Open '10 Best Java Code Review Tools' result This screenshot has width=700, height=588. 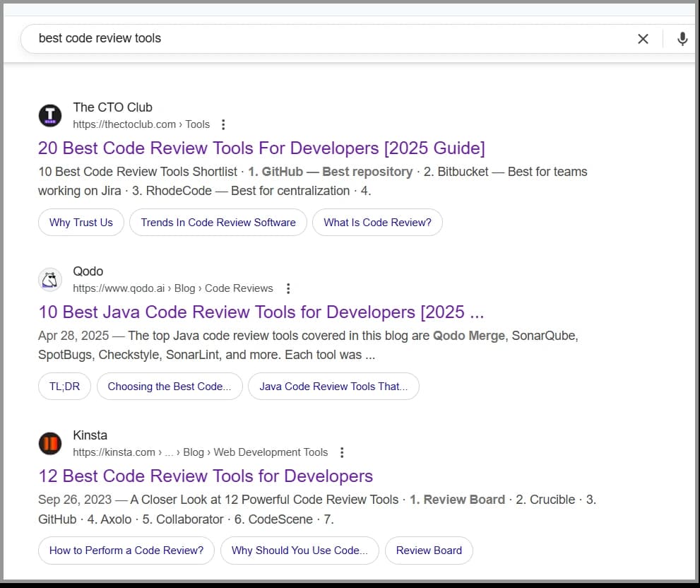click(261, 312)
